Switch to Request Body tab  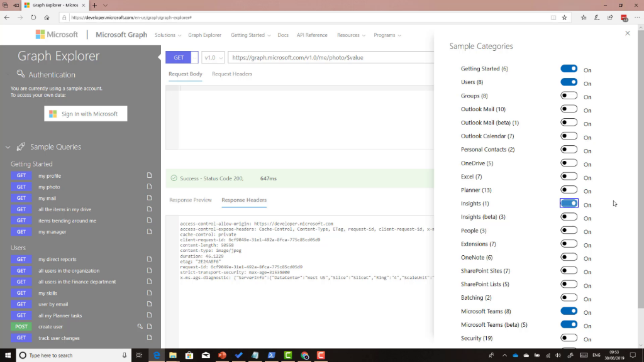coord(186,74)
